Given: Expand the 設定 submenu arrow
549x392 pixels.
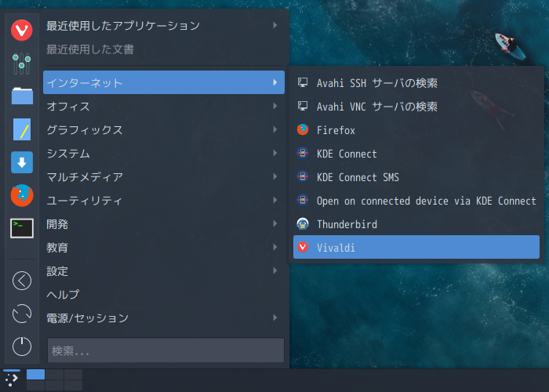Looking at the screenshot, I should coord(275,270).
